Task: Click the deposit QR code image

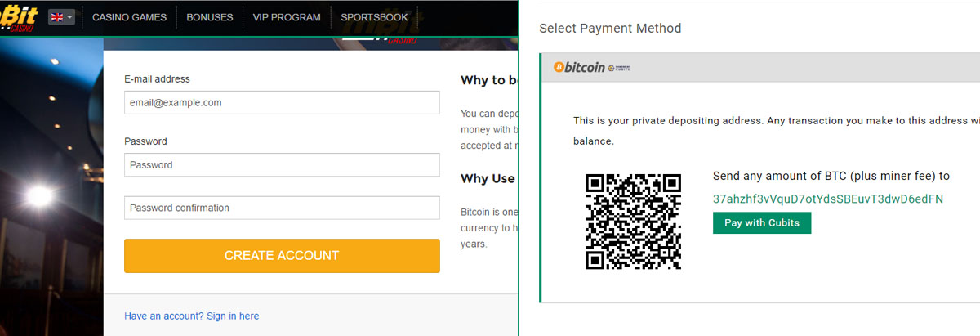Action: click(x=634, y=222)
